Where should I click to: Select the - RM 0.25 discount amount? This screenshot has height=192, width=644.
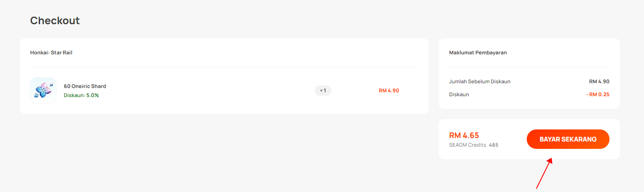pyautogui.click(x=598, y=94)
